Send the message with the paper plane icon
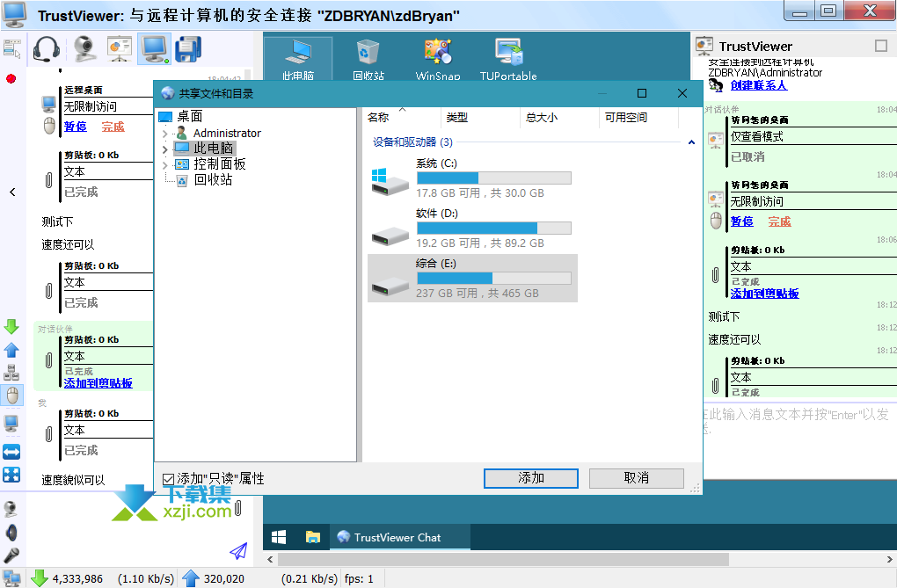 tap(238, 551)
